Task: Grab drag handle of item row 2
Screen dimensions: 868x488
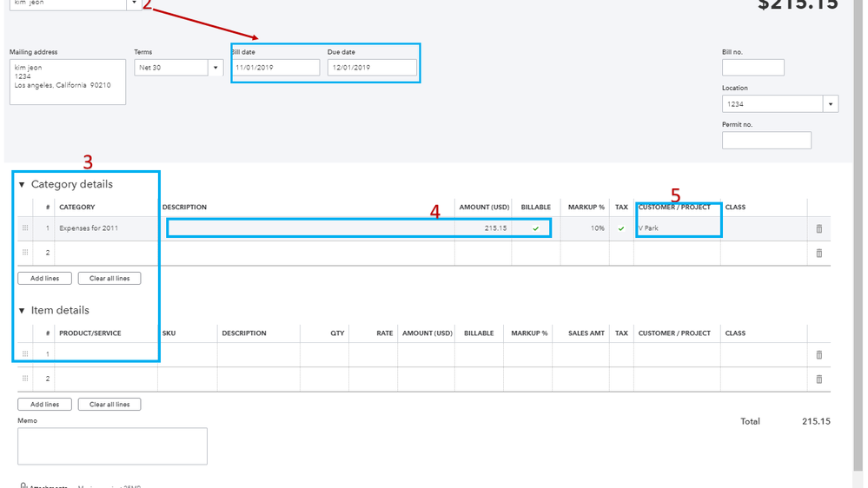Action: [x=25, y=379]
